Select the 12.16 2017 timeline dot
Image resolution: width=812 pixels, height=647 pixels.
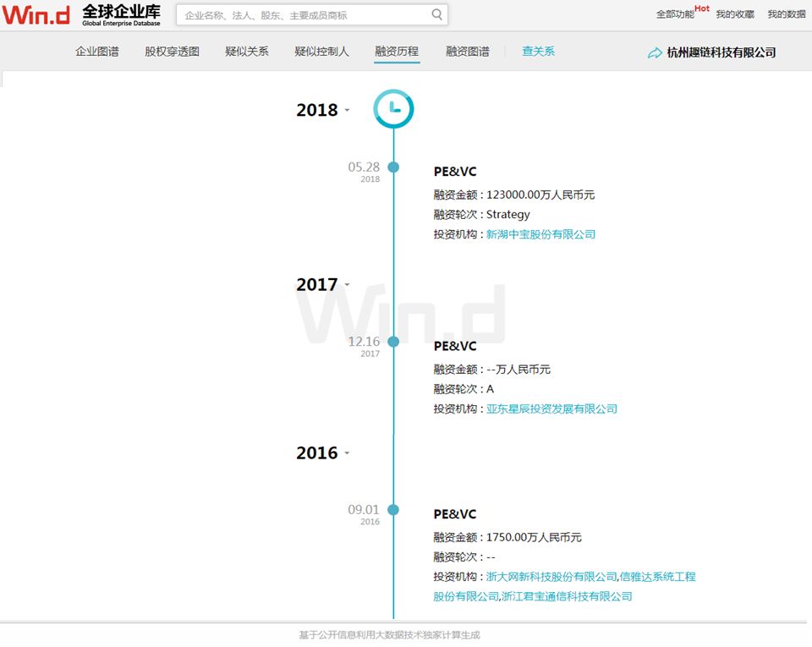point(393,342)
